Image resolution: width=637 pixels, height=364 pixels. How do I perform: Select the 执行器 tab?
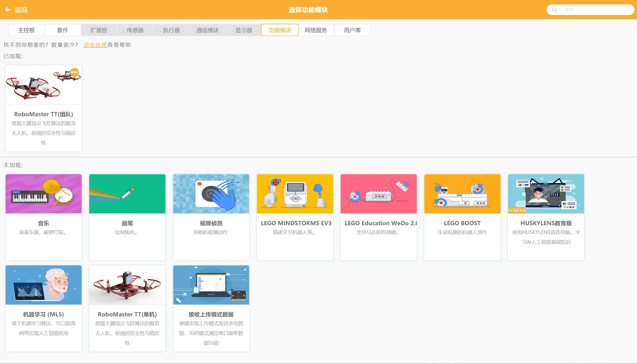click(x=171, y=30)
